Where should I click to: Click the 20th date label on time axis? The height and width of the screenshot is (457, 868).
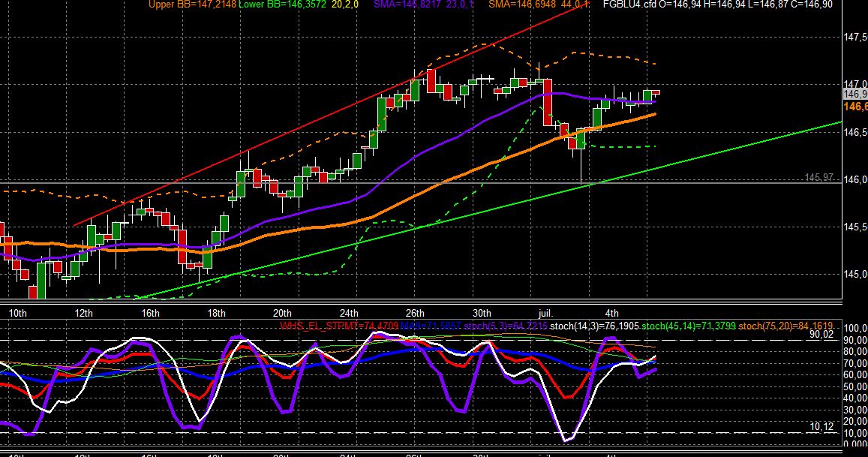click(282, 313)
